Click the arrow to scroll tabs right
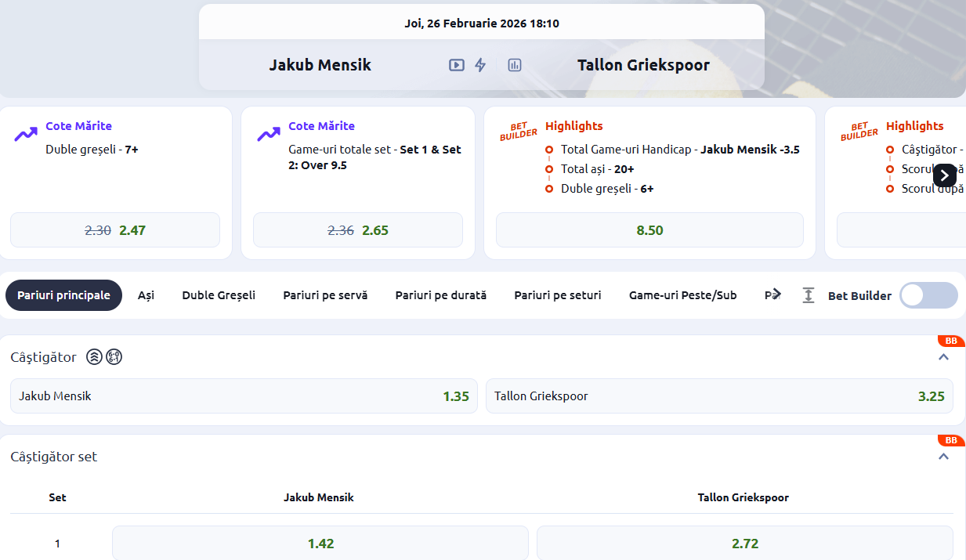 click(x=776, y=294)
